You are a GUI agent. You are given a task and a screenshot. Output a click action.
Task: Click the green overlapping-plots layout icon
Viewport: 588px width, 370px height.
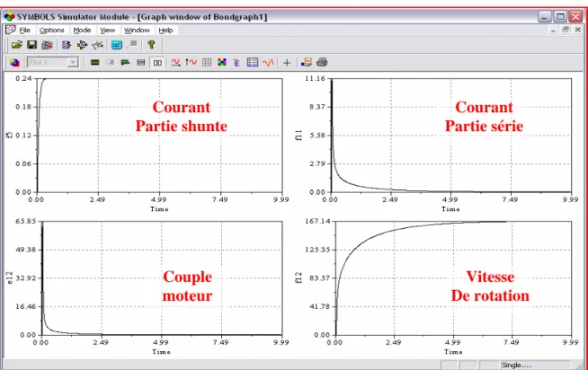click(x=125, y=63)
